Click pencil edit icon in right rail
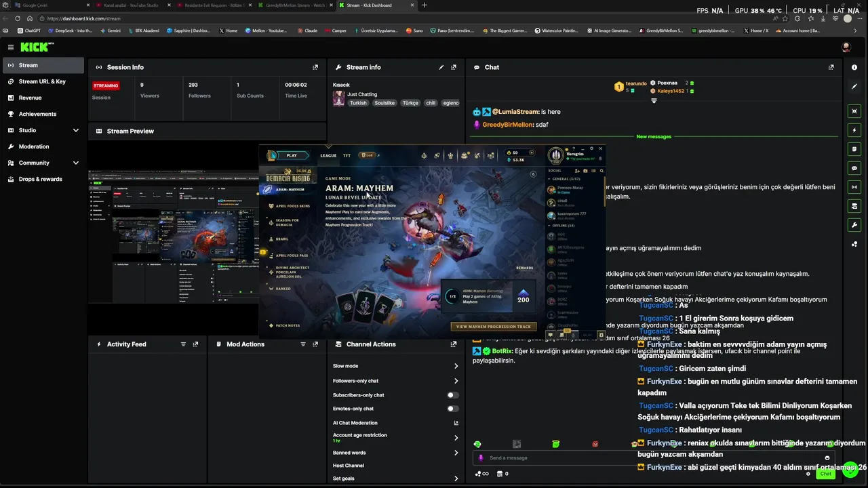 854,87
